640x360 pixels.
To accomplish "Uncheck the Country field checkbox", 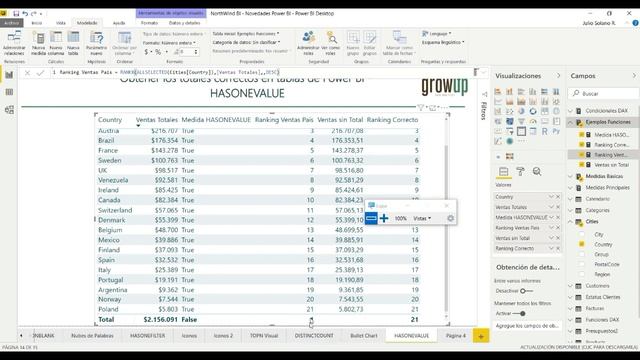I will 582,244.
